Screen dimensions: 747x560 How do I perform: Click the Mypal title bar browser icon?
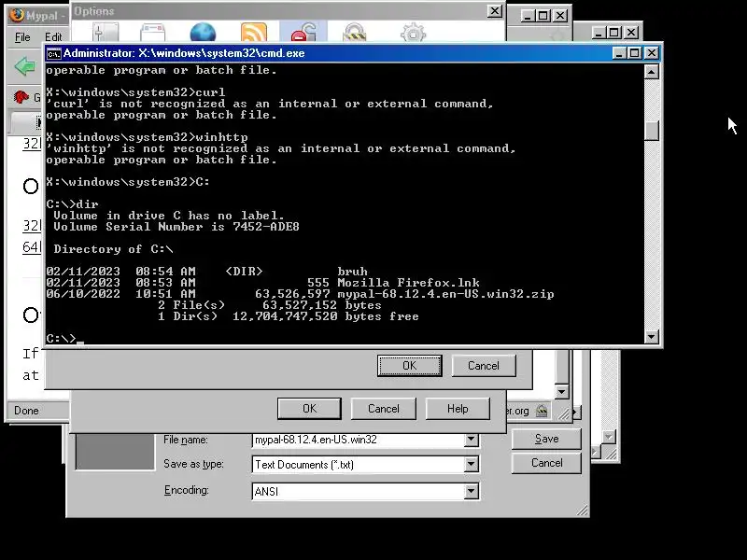[17, 15]
